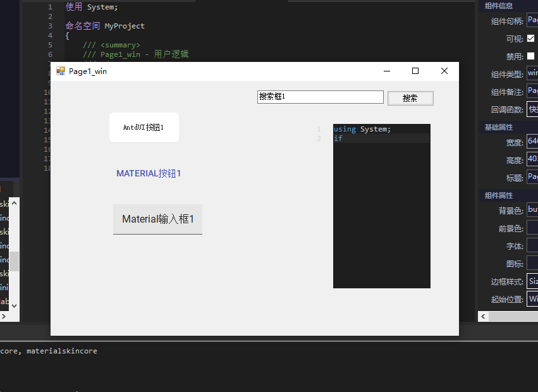Click the properties panel horizontal scrollbar track
The image size is (538, 392).
513,317
